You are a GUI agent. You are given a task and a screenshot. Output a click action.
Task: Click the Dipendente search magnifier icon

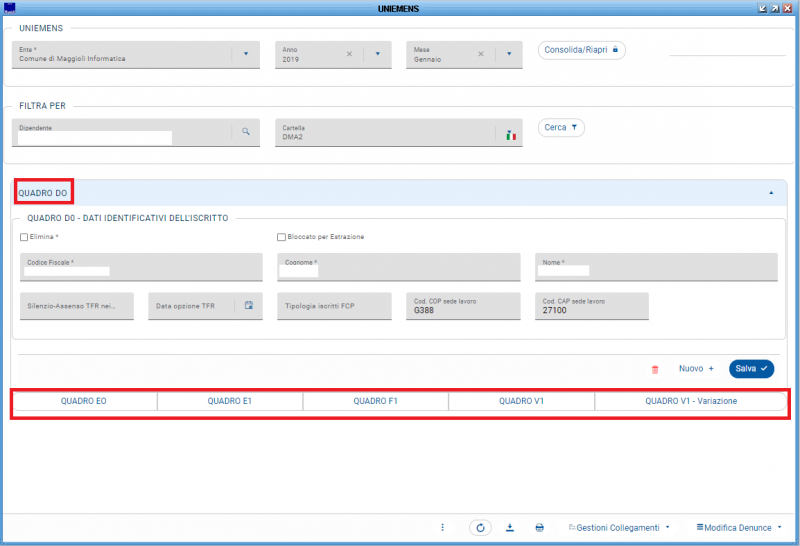click(246, 132)
